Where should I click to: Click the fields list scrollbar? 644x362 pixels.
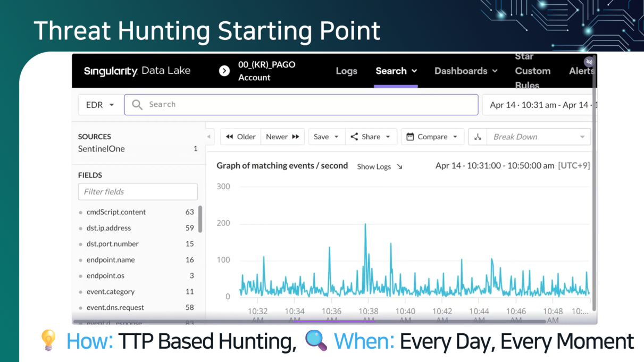(200, 219)
